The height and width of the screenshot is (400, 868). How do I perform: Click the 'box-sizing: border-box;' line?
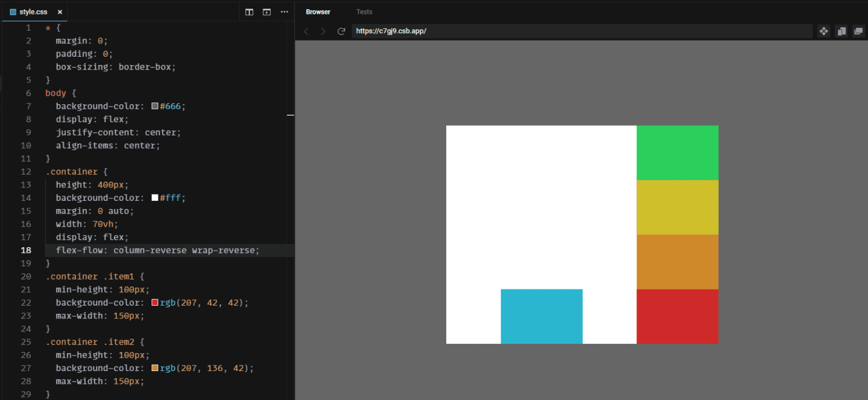coord(116,67)
